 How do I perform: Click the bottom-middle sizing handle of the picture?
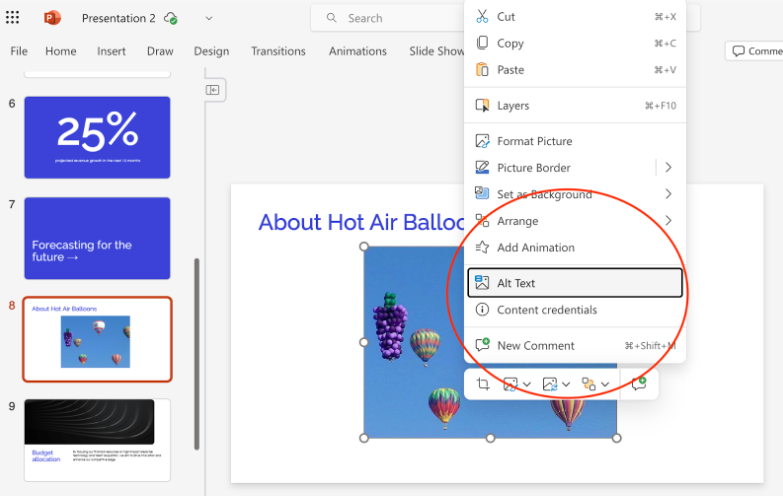pos(490,438)
